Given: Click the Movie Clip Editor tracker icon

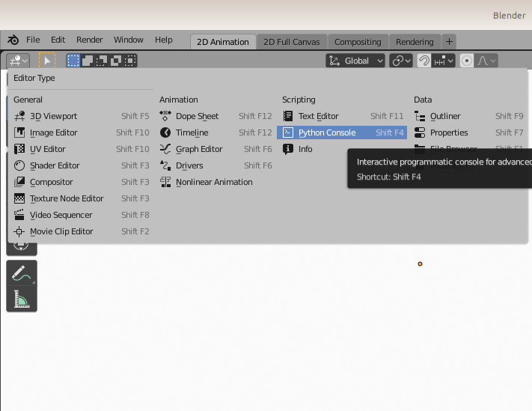Looking at the screenshot, I should [x=19, y=231].
